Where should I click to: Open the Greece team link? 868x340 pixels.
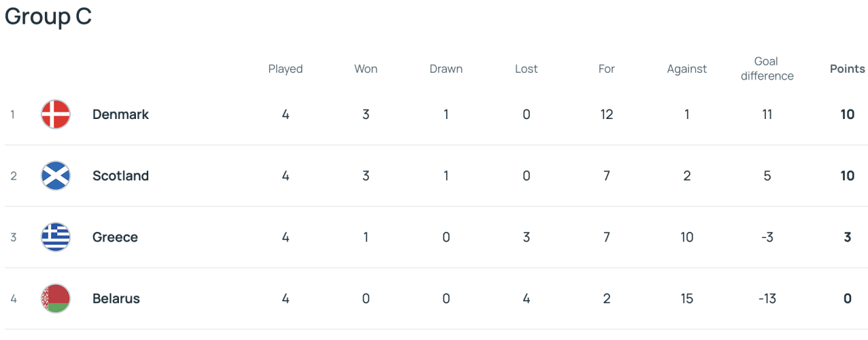point(115,237)
